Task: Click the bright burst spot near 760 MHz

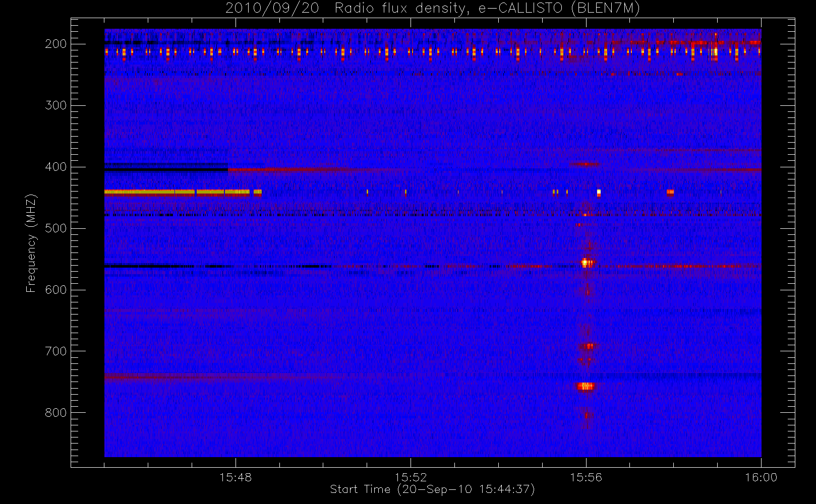Action: (x=586, y=387)
